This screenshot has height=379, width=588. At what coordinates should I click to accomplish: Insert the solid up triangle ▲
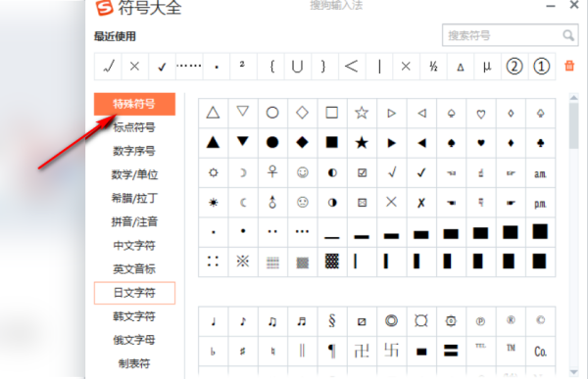(213, 142)
